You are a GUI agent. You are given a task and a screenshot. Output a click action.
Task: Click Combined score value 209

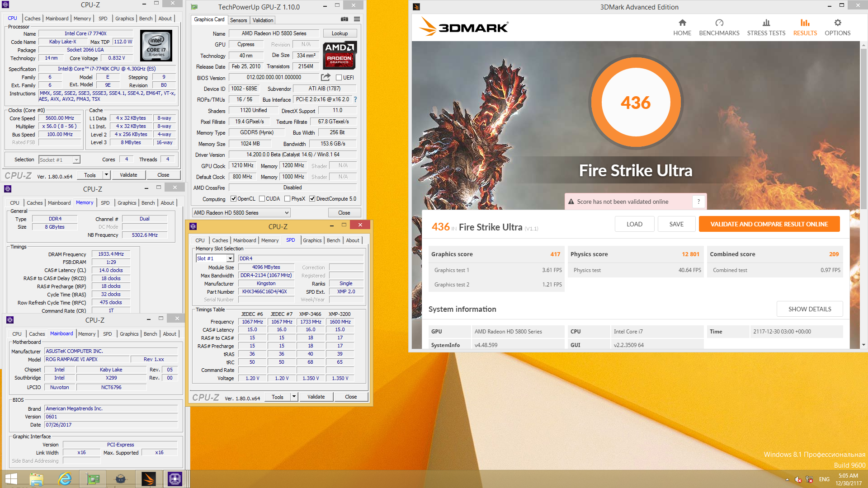pos(834,254)
